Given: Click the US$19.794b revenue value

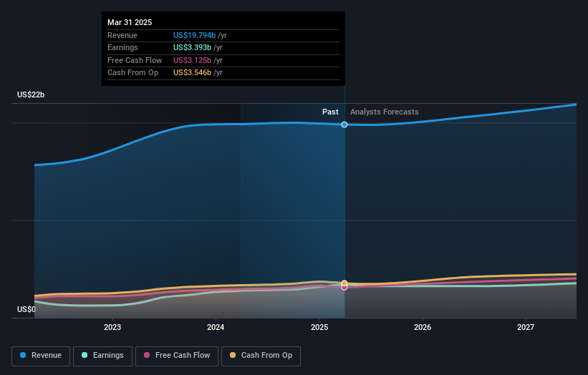Looking at the screenshot, I should (194, 35).
